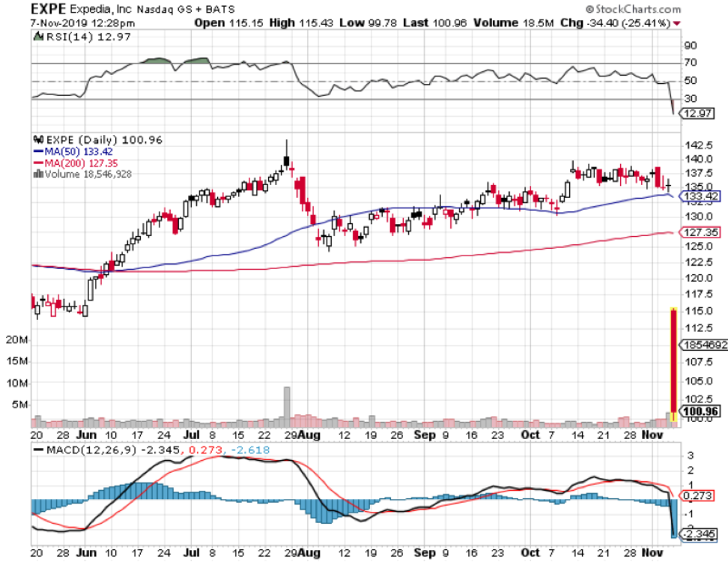Click the -2.345 MACD value tag

pos(700,534)
